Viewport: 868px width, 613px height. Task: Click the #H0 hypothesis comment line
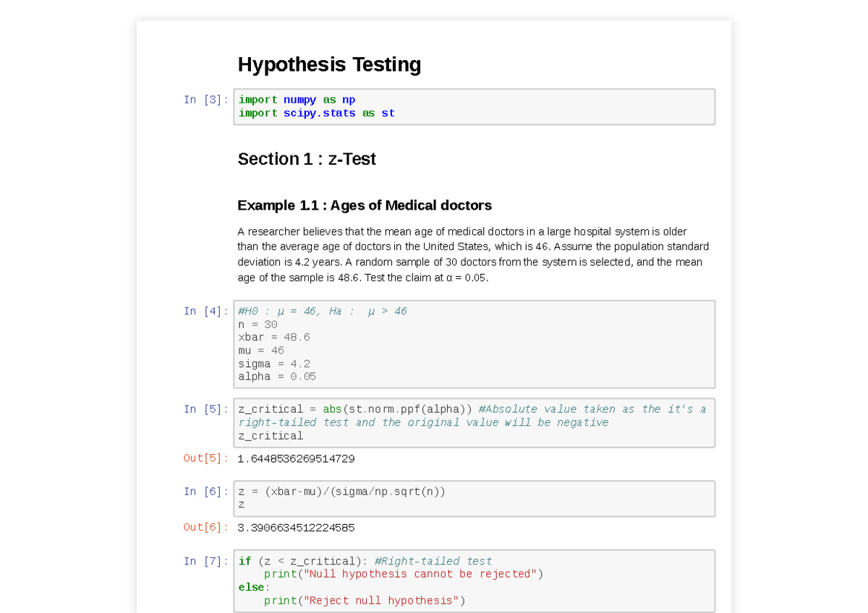[320, 311]
